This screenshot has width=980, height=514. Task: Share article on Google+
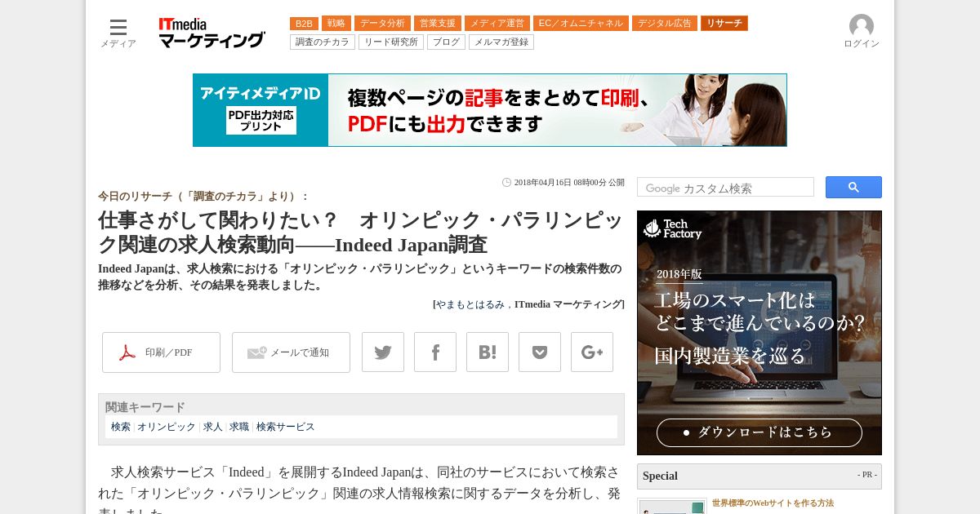592,352
